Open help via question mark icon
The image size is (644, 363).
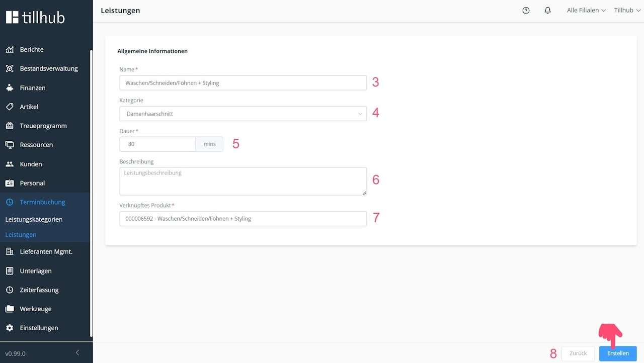526,10
